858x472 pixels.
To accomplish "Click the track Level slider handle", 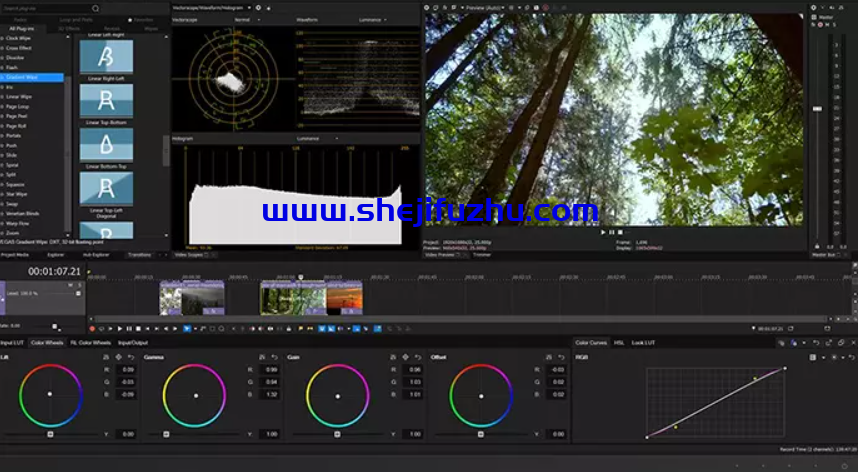I will 78,294.
